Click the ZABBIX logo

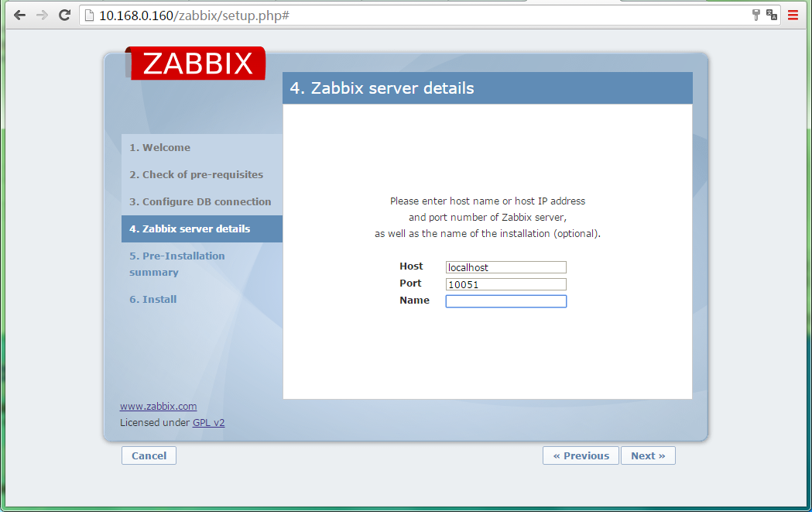click(196, 63)
